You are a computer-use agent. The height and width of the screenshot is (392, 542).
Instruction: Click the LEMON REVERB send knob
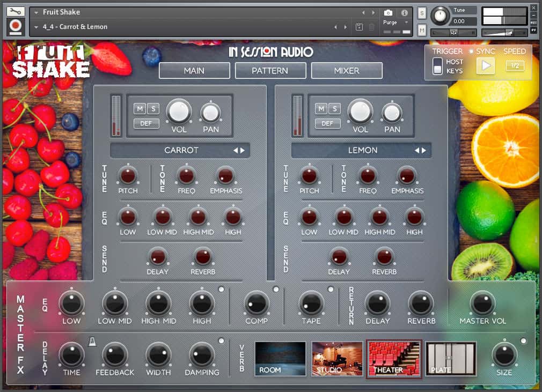(x=384, y=257)
